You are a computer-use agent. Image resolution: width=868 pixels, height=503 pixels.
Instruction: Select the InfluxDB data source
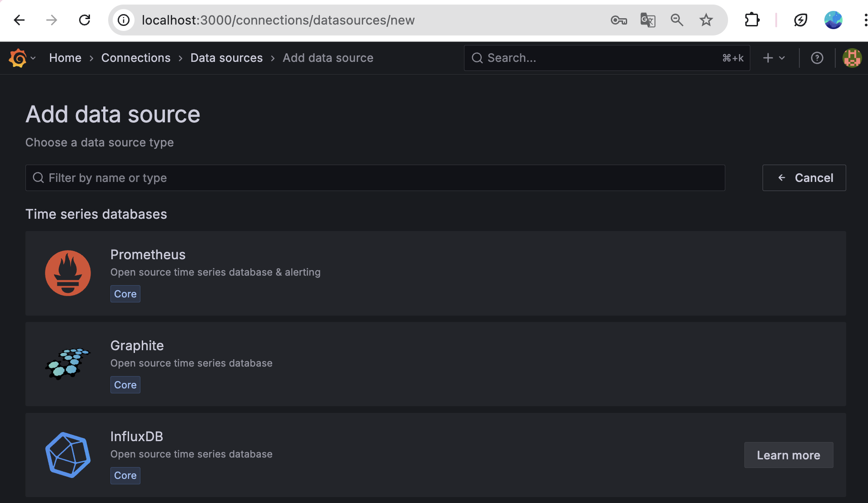[435, 455]
